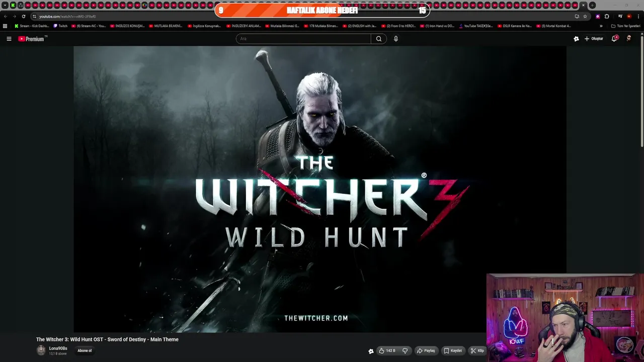The height and width of the screenshot is (362, 644).
Task: Open the (2) ENGLISH with Ja... bookmark
Action: point(359,26)
